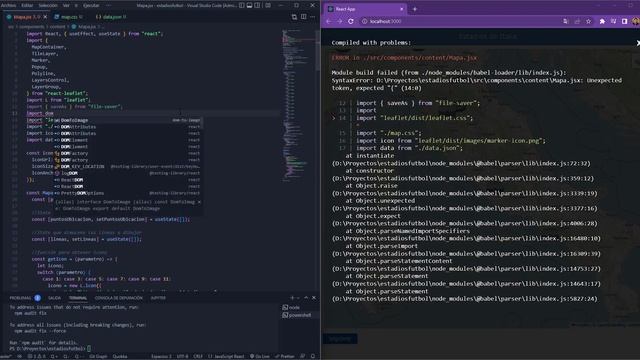640x360 pixels.
Task: Go back in the browser
Action: tap(329, 21)
